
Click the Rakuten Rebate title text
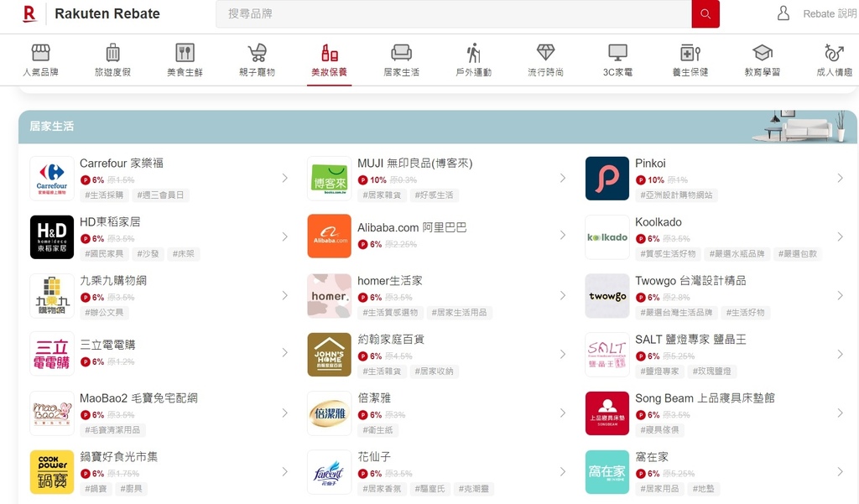pyautogui.click(x=107, y=13)
